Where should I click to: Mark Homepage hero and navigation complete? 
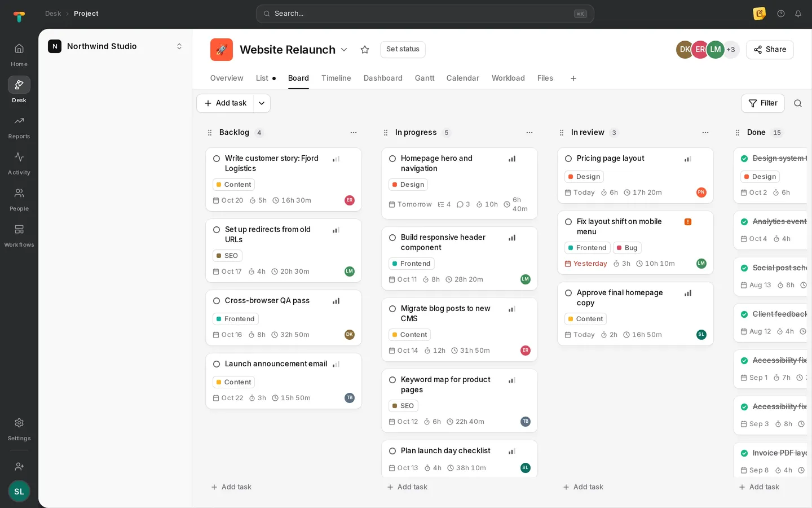(x=392, y=159)
